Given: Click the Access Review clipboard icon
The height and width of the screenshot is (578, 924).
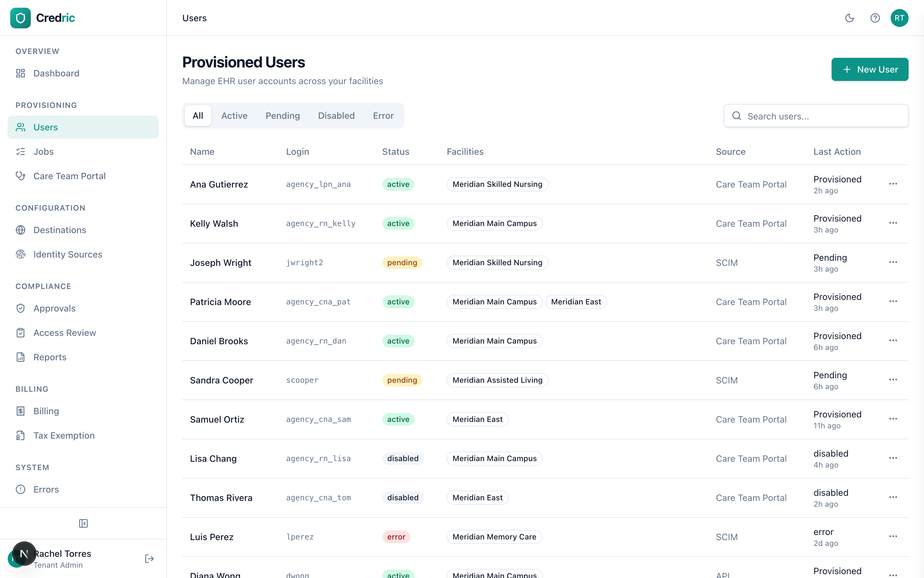Looking at the screenshot, I should pos(21,333).
